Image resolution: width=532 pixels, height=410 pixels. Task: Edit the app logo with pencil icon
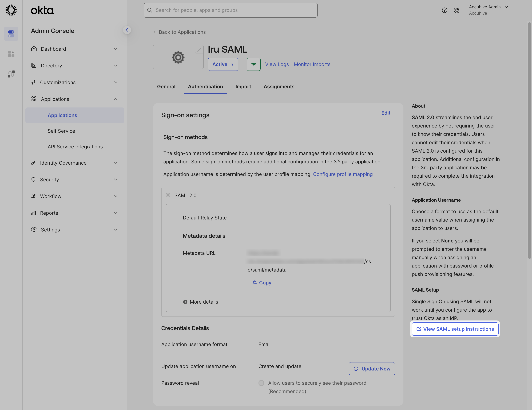pyautogui.click(x=199, y=50)
